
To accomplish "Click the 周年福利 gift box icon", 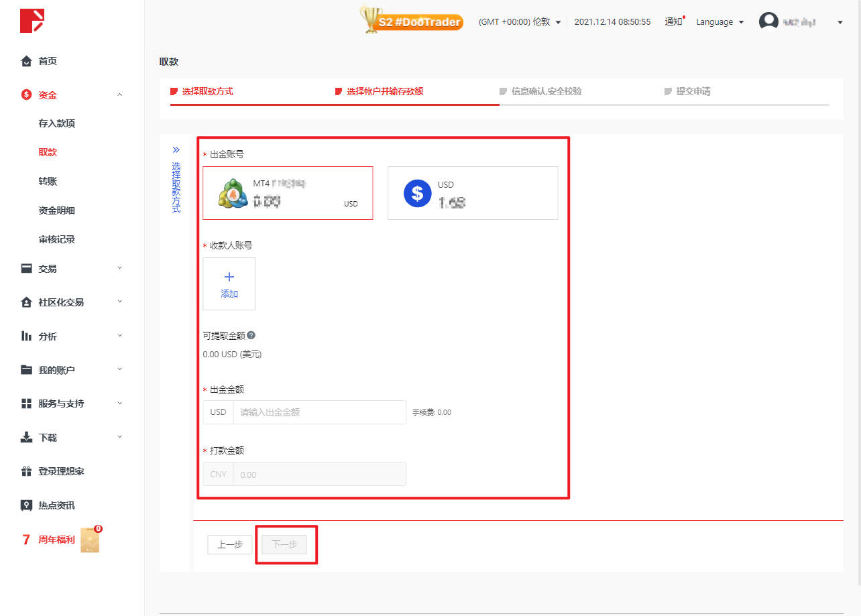I will click(x=90, y=540).
